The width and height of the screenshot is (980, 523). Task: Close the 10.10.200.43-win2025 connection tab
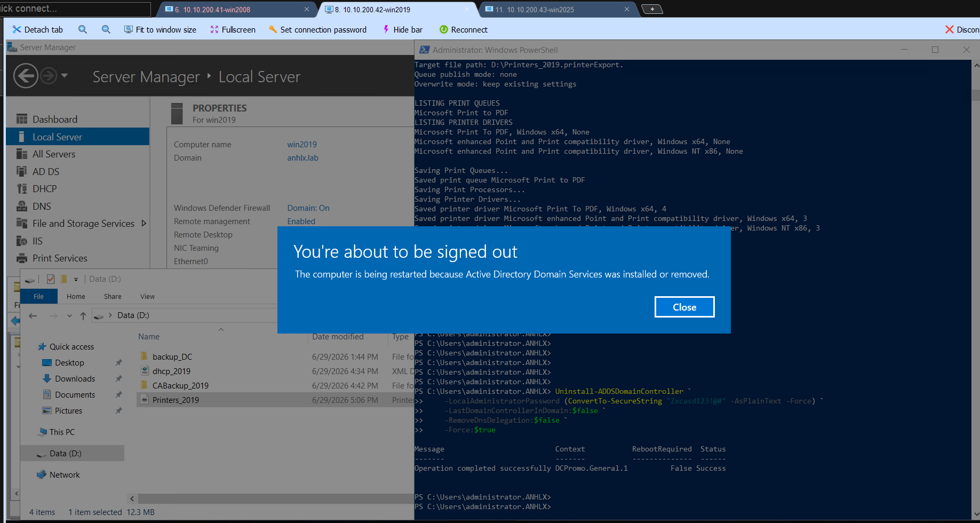(627, 9)
